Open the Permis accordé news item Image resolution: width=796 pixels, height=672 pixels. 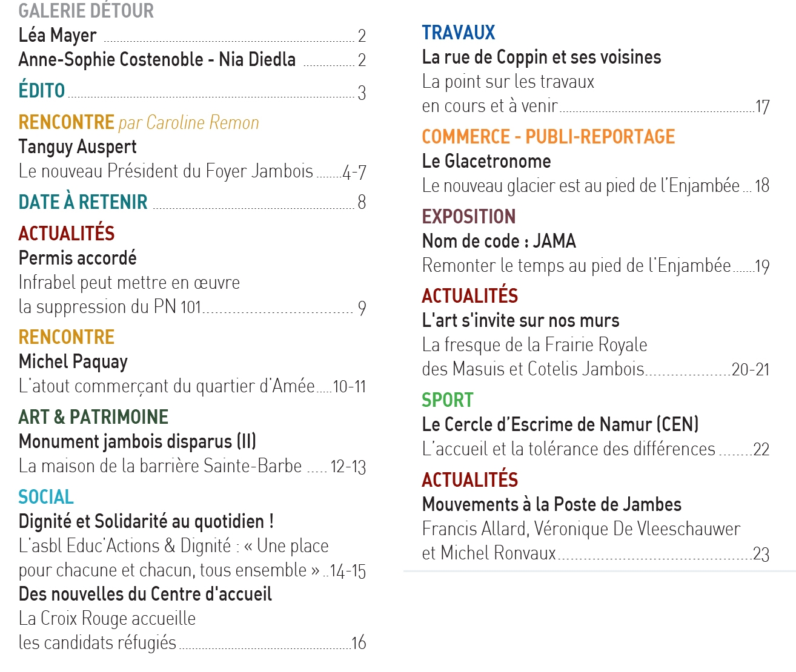[x=78, y=258]
